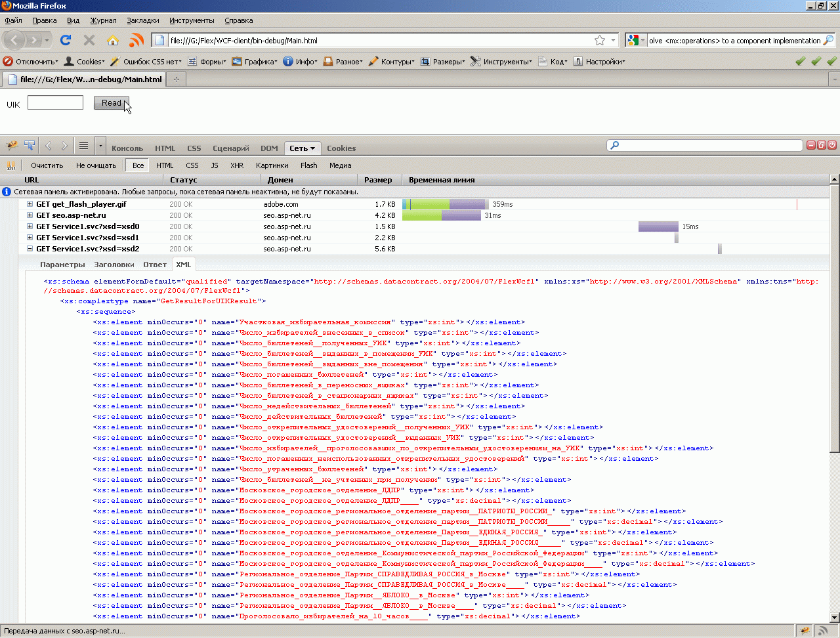Image resolution: width=840 pixels, height=638 pixels.
Task: Switch to the DOM Firebug tab
Action: point(269,148)
